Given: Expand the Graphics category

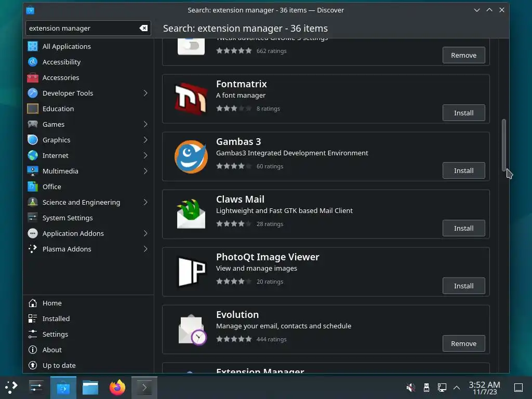Looking at the screenshot, I should click(145, 140).
